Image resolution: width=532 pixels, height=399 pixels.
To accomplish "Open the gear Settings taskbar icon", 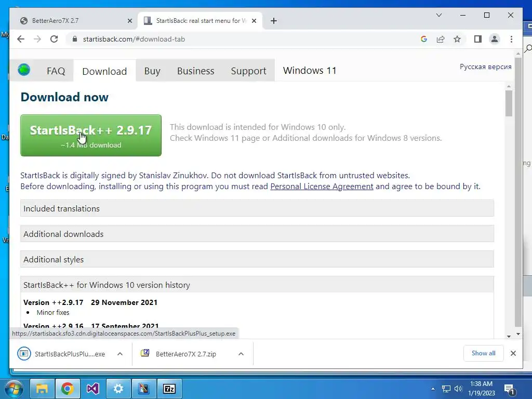I will 118,389.
